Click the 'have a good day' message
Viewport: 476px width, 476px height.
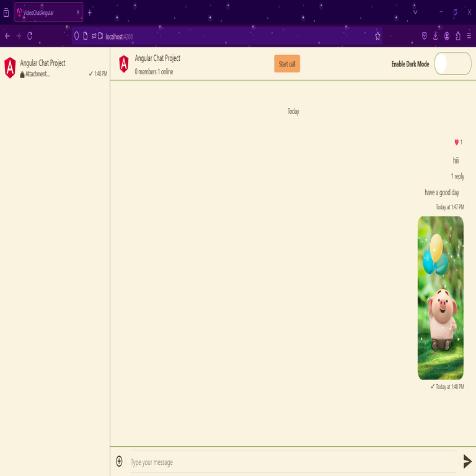tap(442, 193)
